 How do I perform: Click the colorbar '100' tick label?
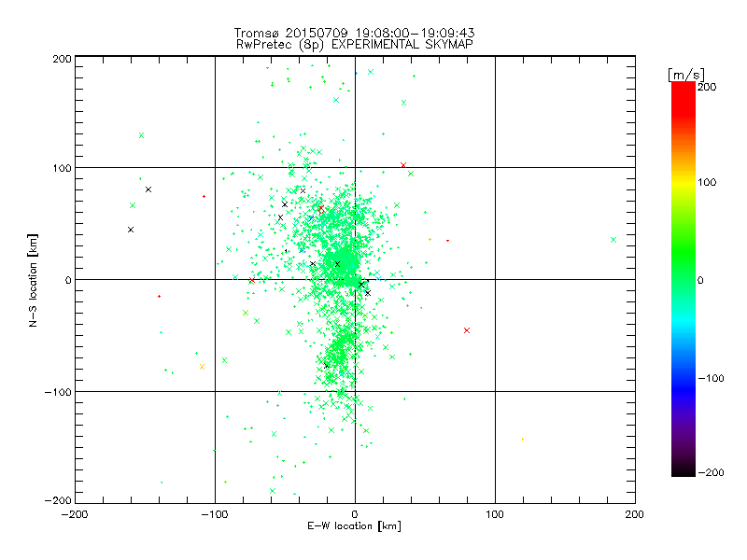click(x=707, y=182)
